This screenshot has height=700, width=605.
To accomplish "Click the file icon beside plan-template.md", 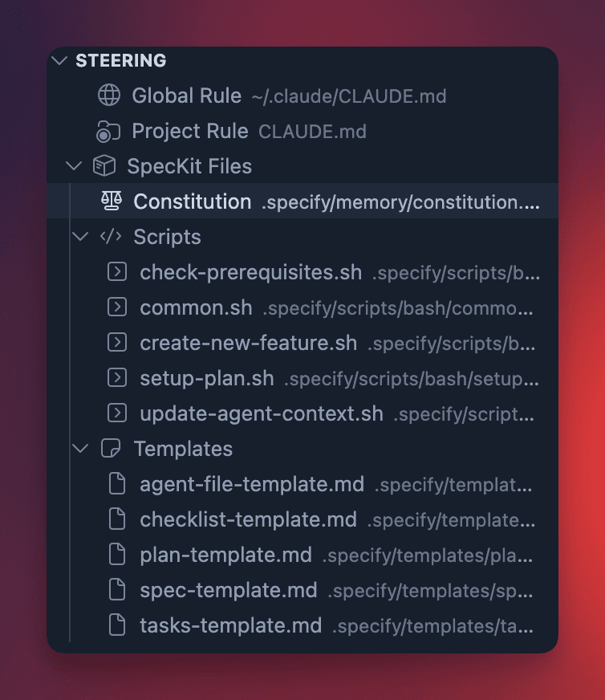I will pyautogui.click(x=117, y=555).
